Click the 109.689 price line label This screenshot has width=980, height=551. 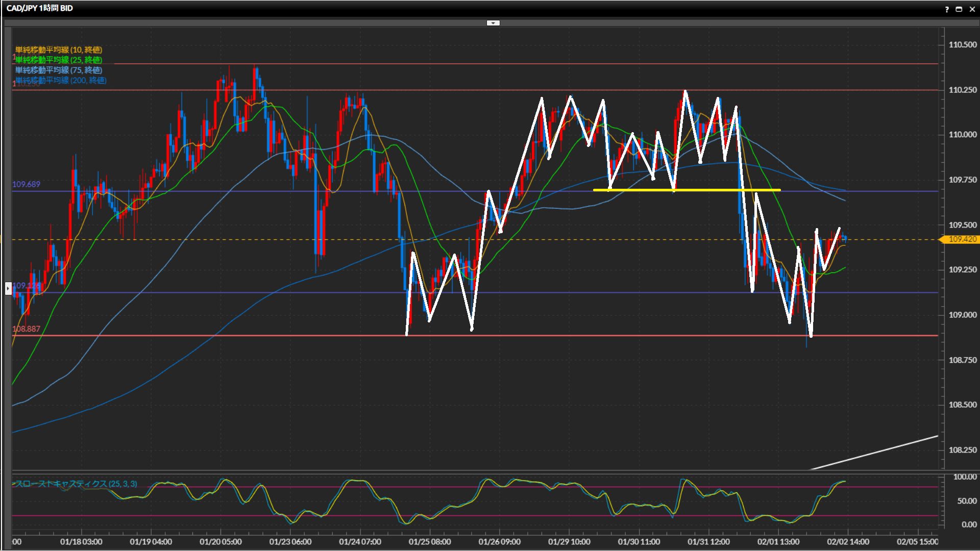(26, 184)
